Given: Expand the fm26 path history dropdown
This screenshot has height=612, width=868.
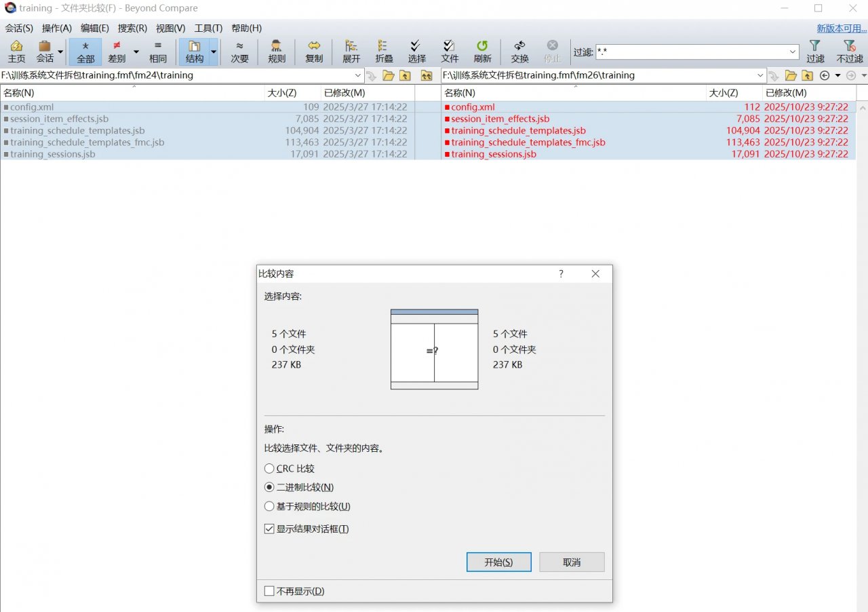Looking at the screenshot, I should pos(761,75).
